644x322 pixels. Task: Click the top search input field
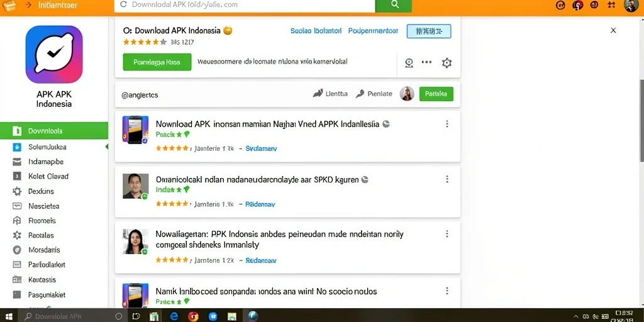pos(245,5)
